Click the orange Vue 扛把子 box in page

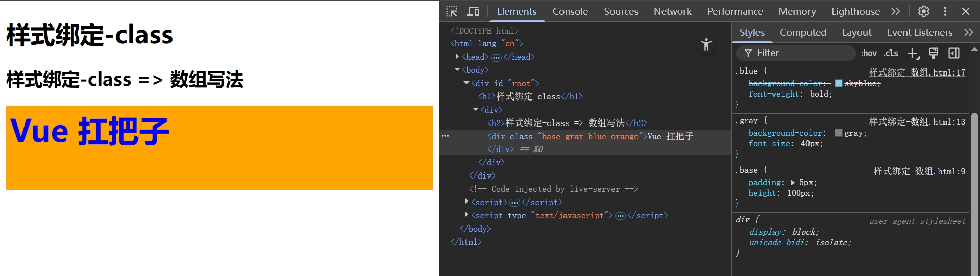tap(219, 147)
